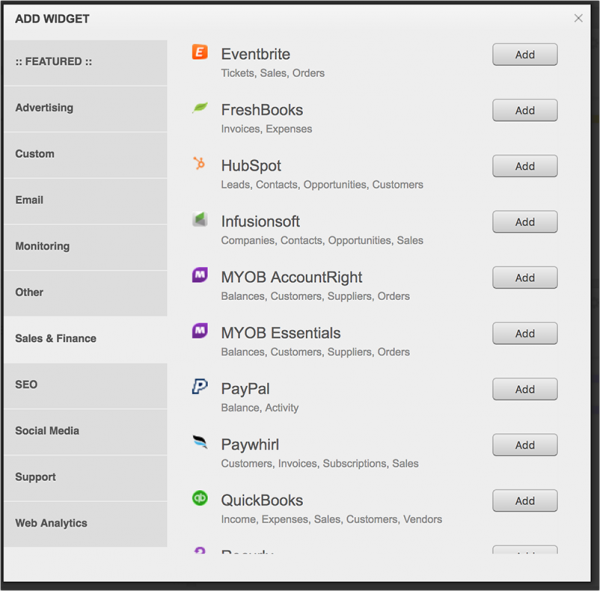Click the MYOB AccountRight purple icon

pos(200,275)
